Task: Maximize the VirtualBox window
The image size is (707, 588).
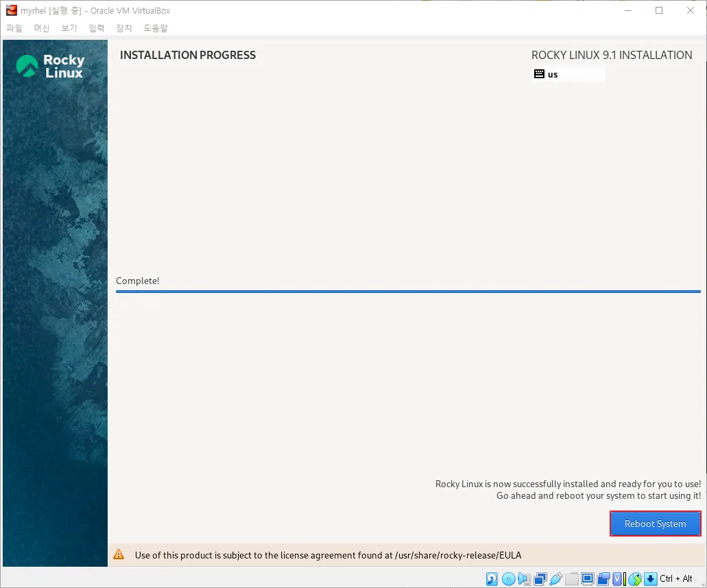Action: click(x=659, y=10)
